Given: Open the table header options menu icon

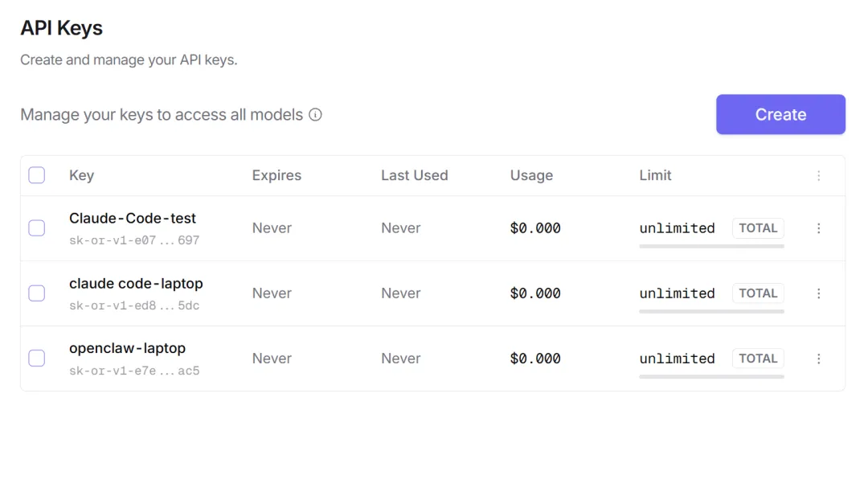Looking at the screenshot, I should (819, 175).
